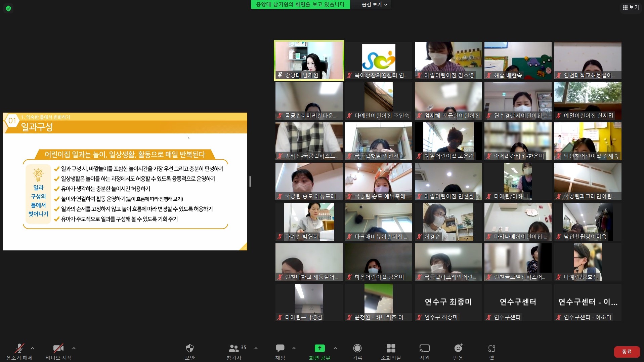Select 예일어린이집 민선원 tile
The width and height of the screenshot is (644, 362).
click(x=448, y=182)
